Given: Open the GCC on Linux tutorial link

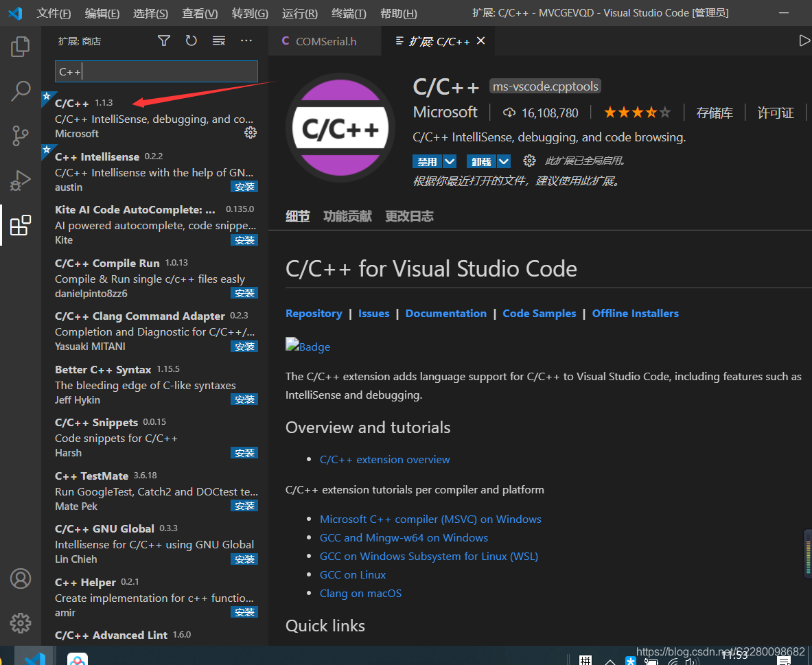Looking at the screenshot, I should [x=352, y=574].
